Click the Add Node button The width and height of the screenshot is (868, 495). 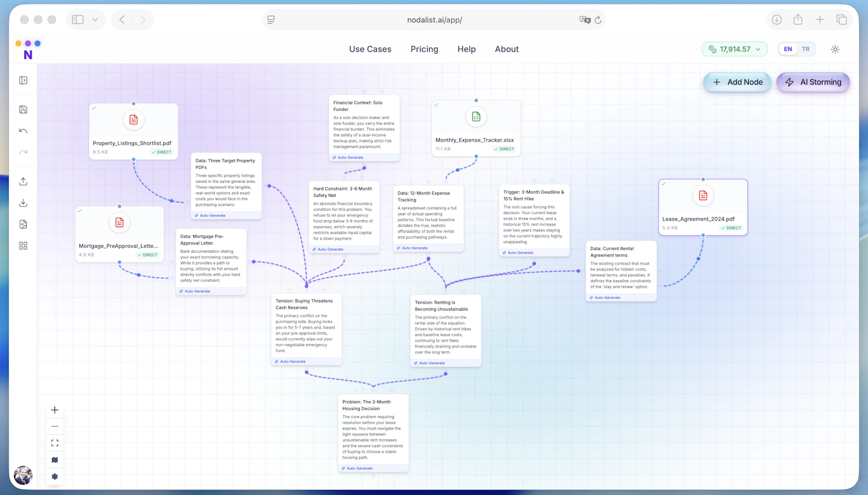[x=737, y=82]
